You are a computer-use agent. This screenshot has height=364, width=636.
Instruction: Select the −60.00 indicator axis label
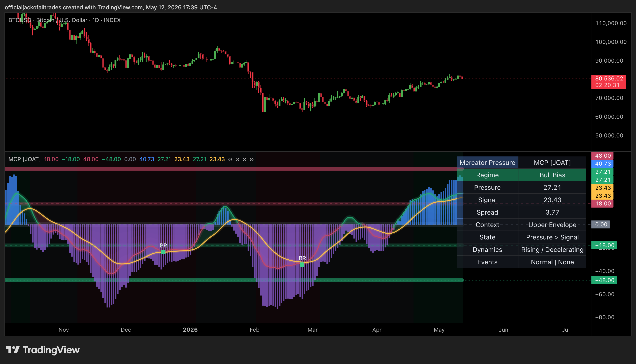point(605,294)
